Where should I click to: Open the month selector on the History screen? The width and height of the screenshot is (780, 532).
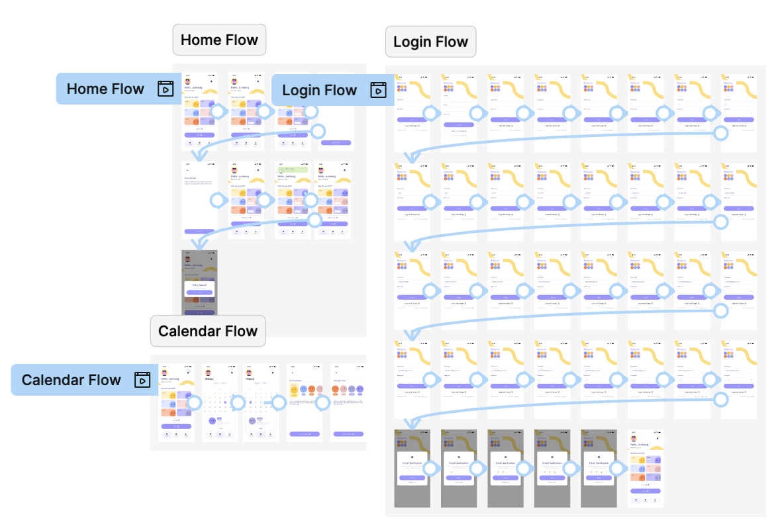point(219,382)
